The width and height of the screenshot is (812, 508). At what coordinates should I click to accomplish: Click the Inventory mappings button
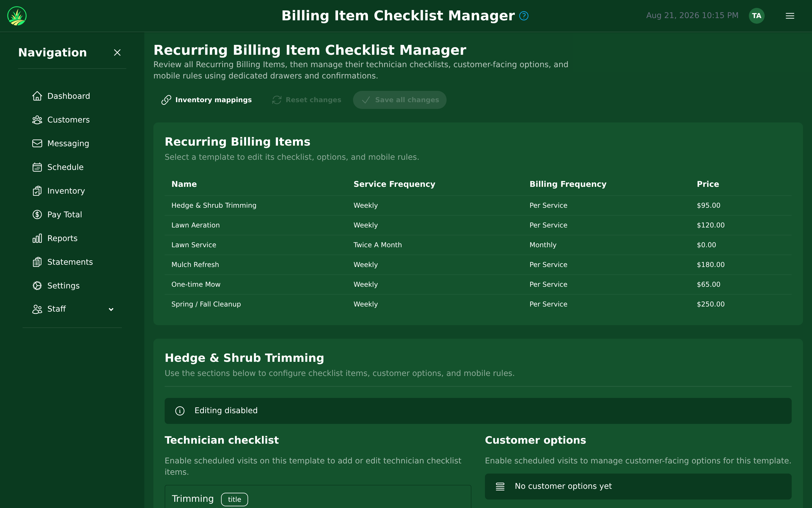(206, 100)
